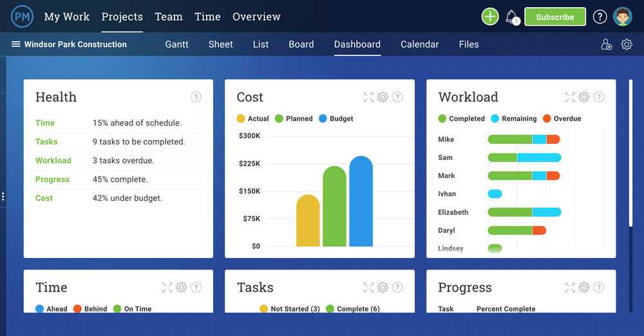Image resolution: width=644 pixels, height=336 pixels.
Task: Expand the Progress widget to fullscreen
Action: pos(570,288)
